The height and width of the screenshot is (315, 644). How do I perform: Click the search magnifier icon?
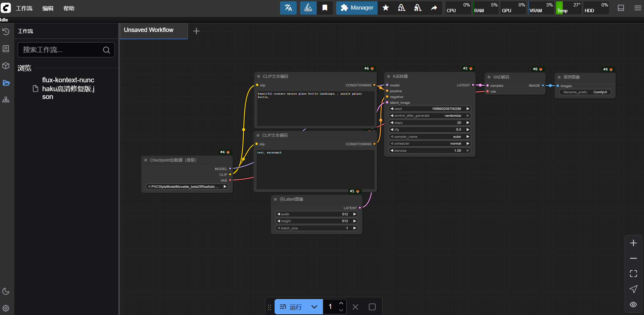106,50
